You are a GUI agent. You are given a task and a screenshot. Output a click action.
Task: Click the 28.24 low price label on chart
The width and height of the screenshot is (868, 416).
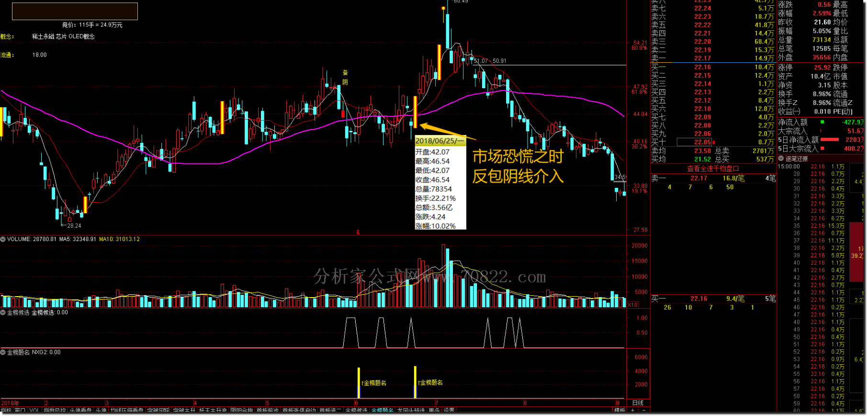pyautogui.click(x=74, y=225)
